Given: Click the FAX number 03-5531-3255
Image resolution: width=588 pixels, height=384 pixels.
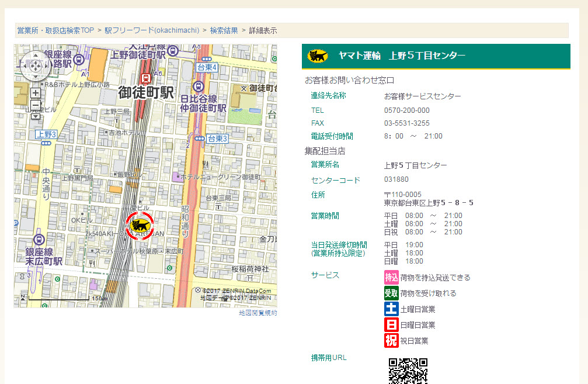Looking at the screenshot, I should [407, 123].
